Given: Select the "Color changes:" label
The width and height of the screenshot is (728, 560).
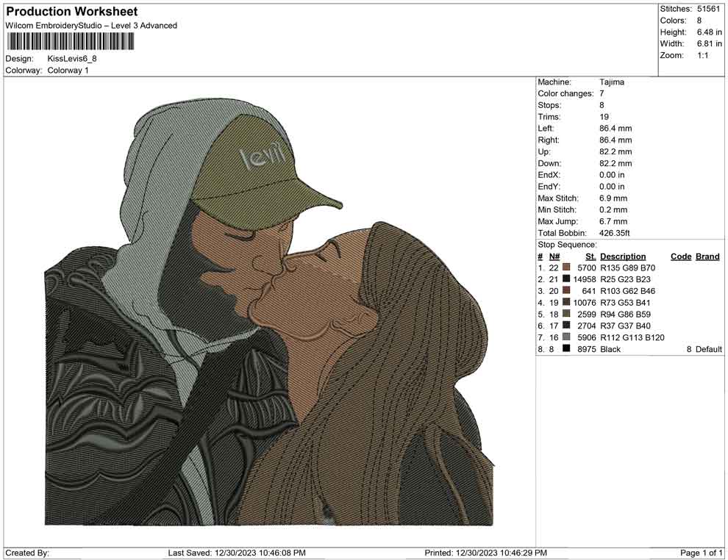Looking at the screenshot, I should click(565, 94).
